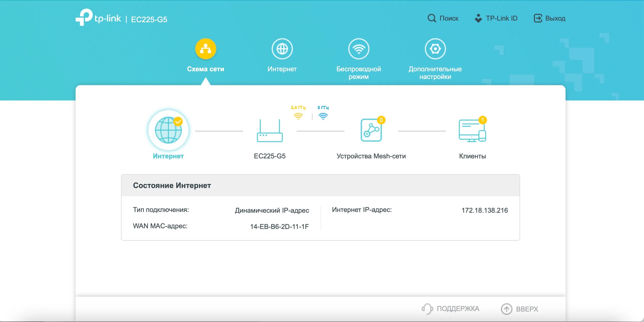Viewport: 644px width, 322px height.
Task: Open the Wireless Wi-Fi tab icon
Action: coord(359,49)
